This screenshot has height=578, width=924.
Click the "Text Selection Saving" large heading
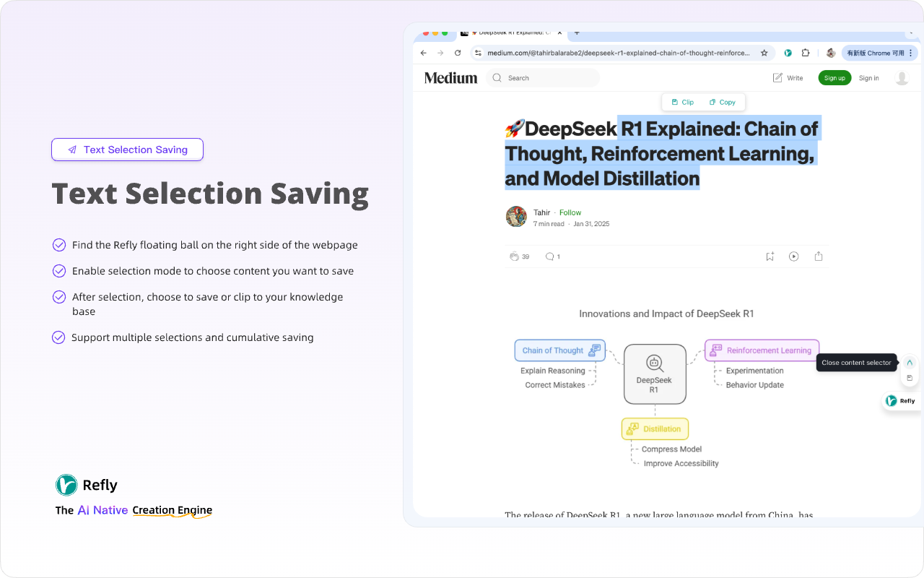coord(210,194)
